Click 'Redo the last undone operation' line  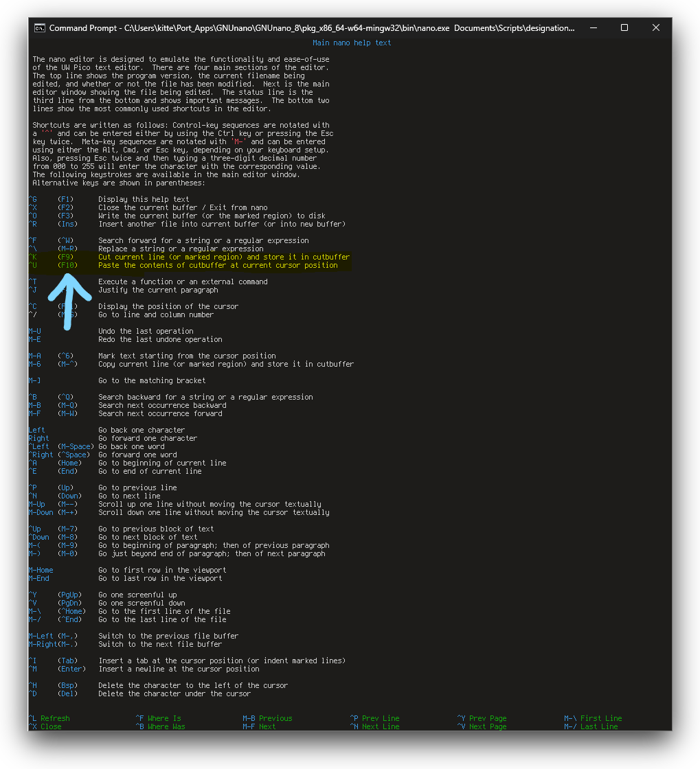pos(161,339)
